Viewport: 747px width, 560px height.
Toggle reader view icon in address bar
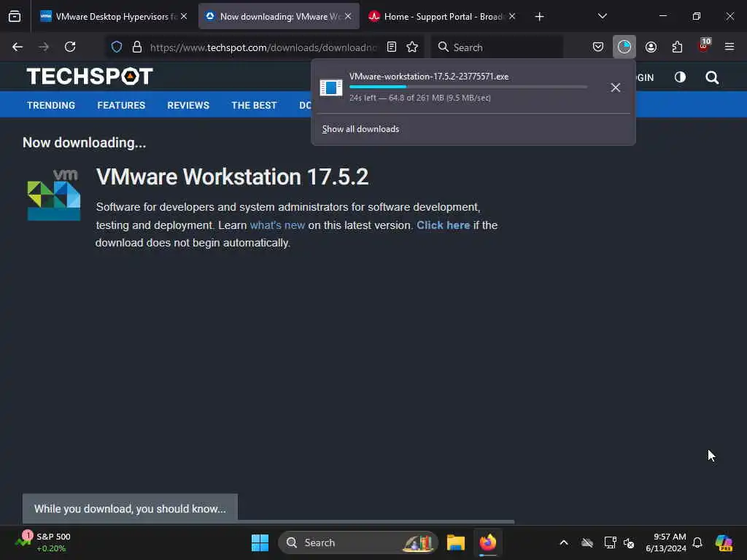(392, 47)
